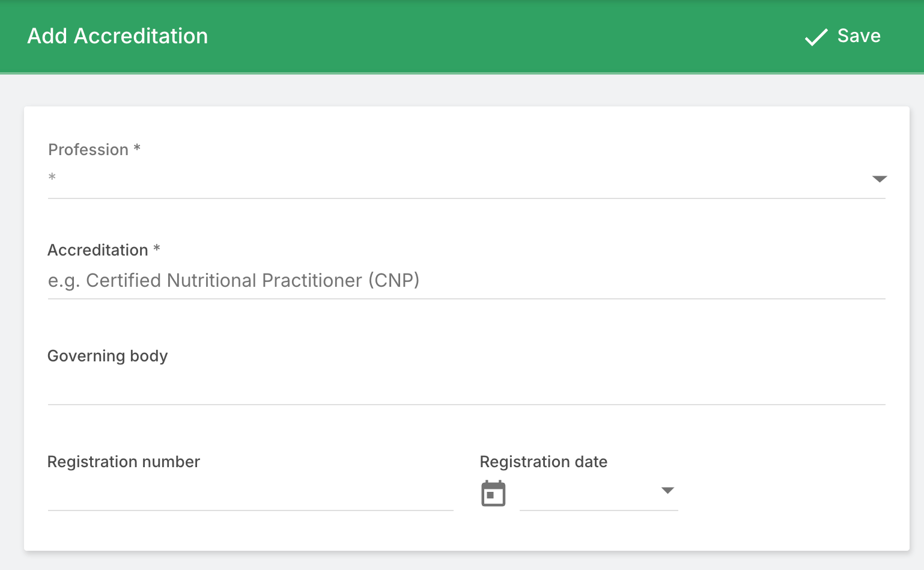Click the Governing body label
Screen dimensions: 924x570
tap(108, 356)
